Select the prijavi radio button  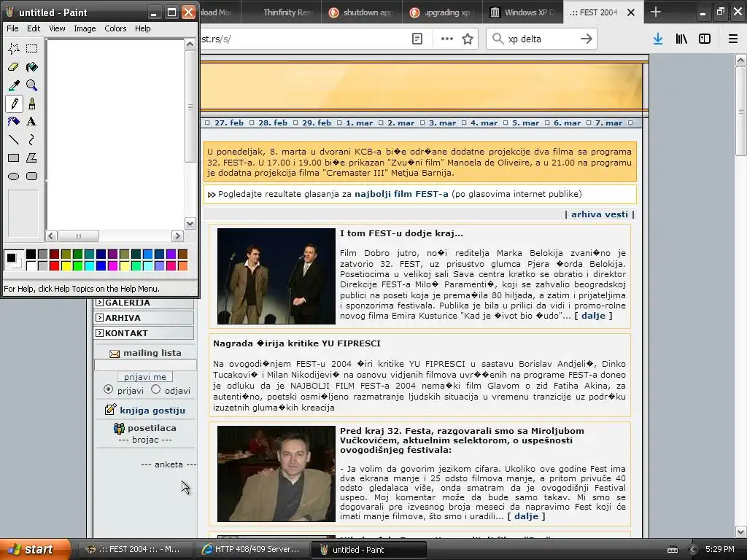click(108, 389)
